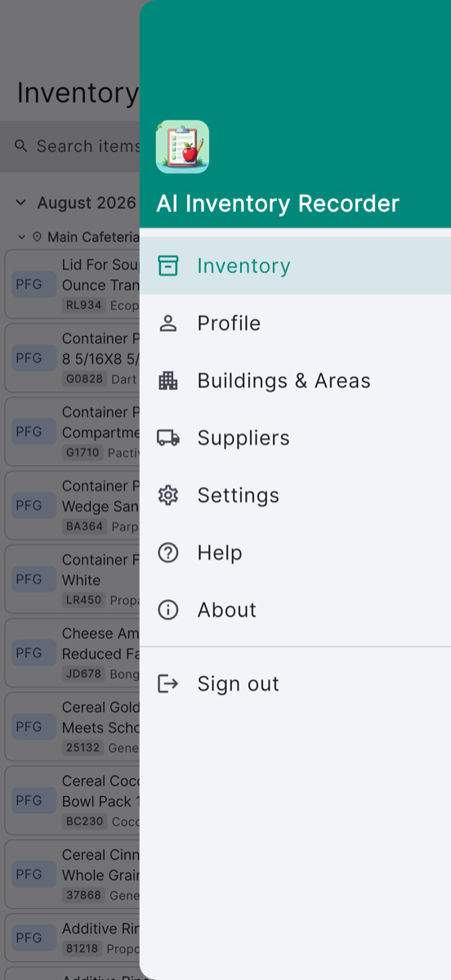Image resolution: width=451 pixels, height=980 pixels.
Task: Click the item code 37868
Action: (83, 895)
